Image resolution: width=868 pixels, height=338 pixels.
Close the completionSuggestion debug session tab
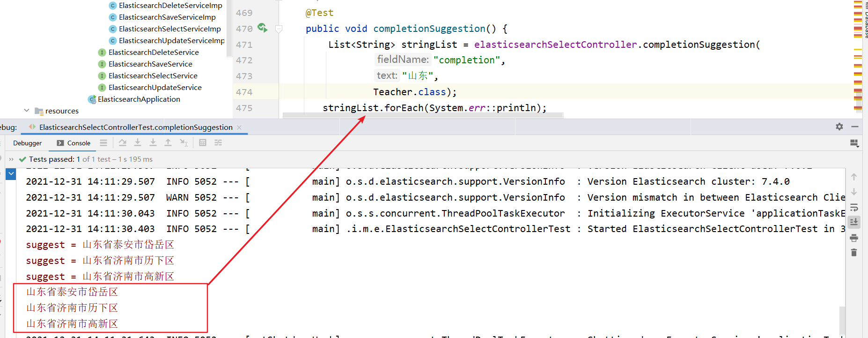(x=239, y=127)
